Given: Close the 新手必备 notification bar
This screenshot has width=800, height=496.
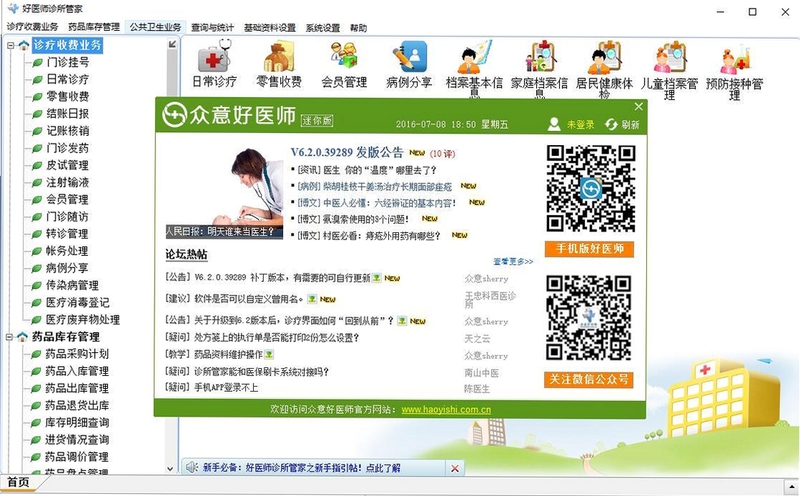Looking at the screenshot, I should click(x=455, y=468).
